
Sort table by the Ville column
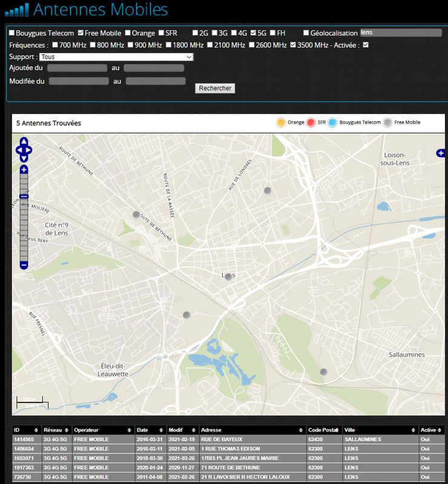(x=380, y=430)
